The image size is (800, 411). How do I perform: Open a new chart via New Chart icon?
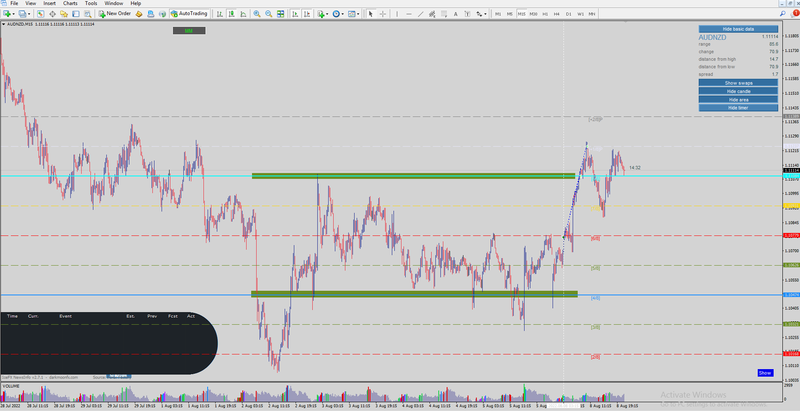(x=7, y=14)
